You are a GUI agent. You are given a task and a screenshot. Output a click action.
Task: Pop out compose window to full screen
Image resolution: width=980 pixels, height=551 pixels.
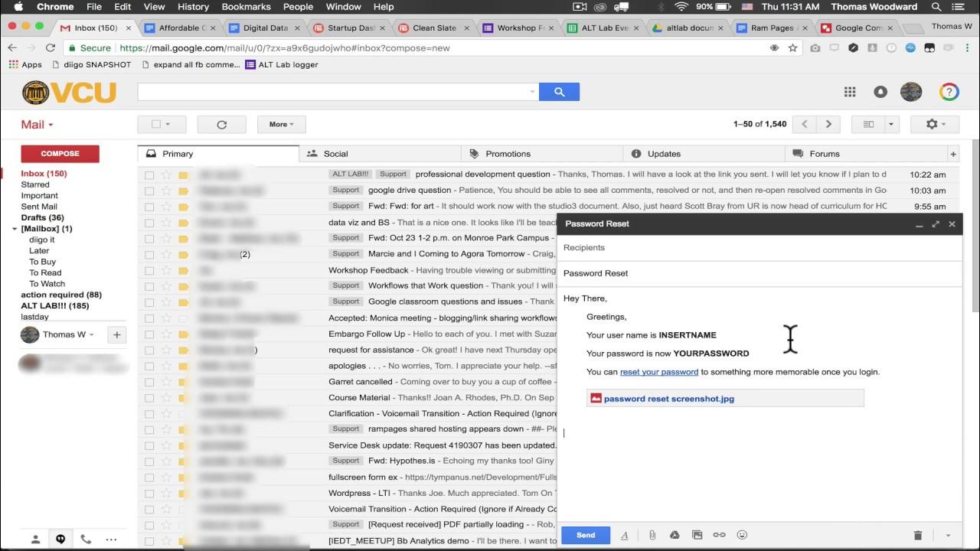(x=936, y=224)
